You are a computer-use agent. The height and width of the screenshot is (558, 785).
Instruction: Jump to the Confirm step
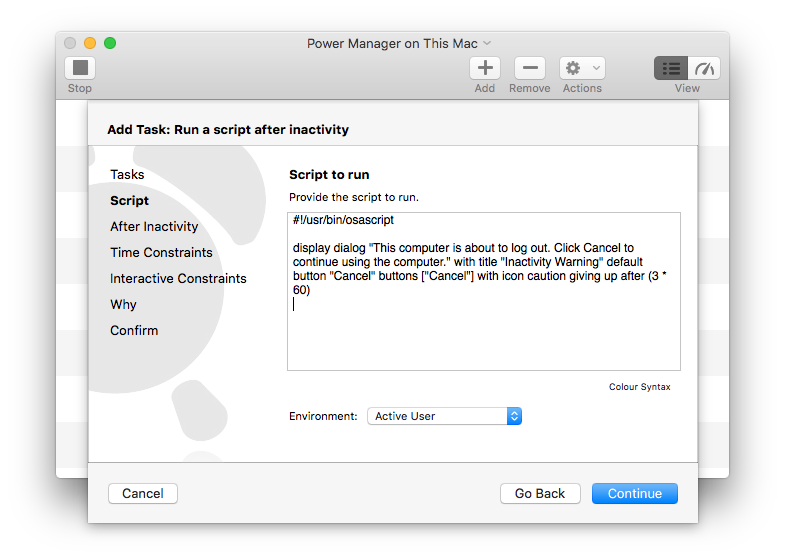click(134, 330)
